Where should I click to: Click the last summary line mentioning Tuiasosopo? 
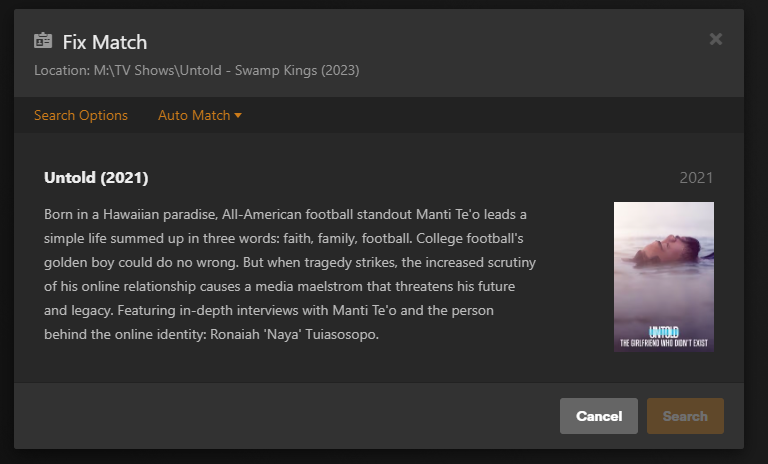(212, 334)
